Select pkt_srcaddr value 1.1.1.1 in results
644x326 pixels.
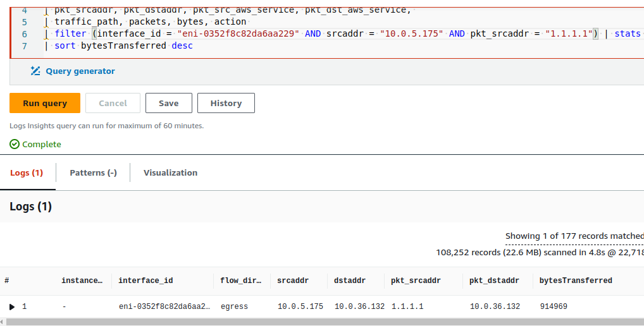click(x=407, y=306)
